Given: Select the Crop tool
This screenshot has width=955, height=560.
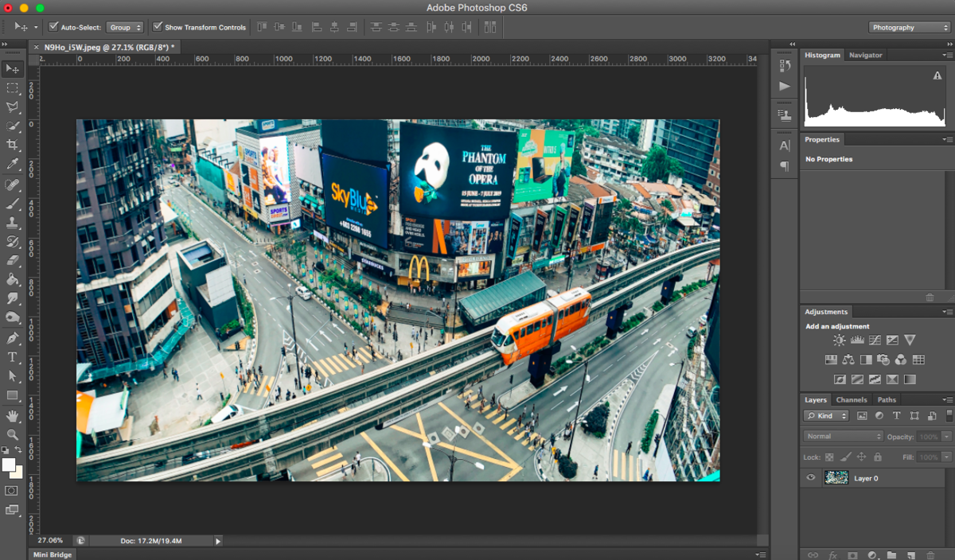Looking at the screenshot, I should (12, 146).
